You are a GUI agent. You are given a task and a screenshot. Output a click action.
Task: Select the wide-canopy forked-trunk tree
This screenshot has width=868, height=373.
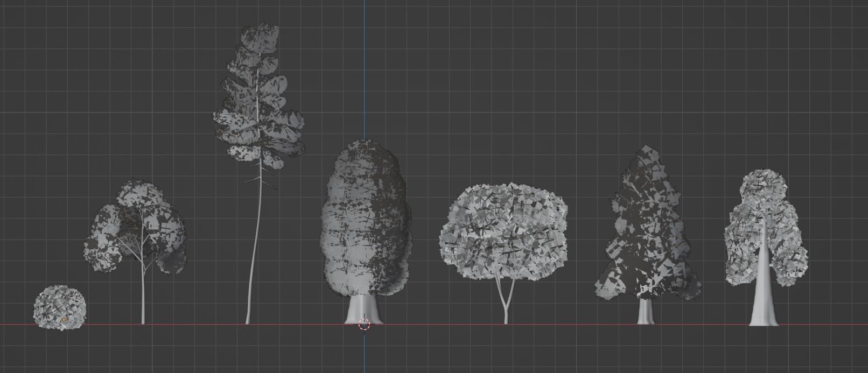click(504, 253)
